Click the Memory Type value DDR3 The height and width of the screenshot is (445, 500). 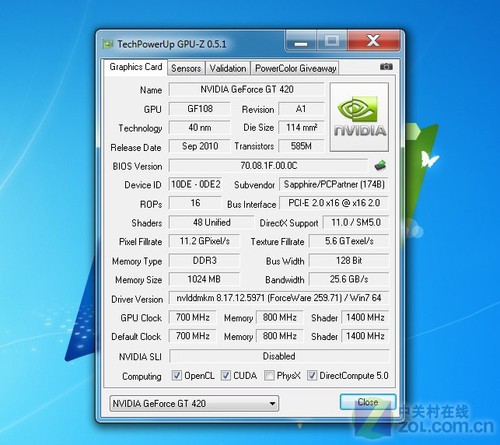[x=204, y=260]
